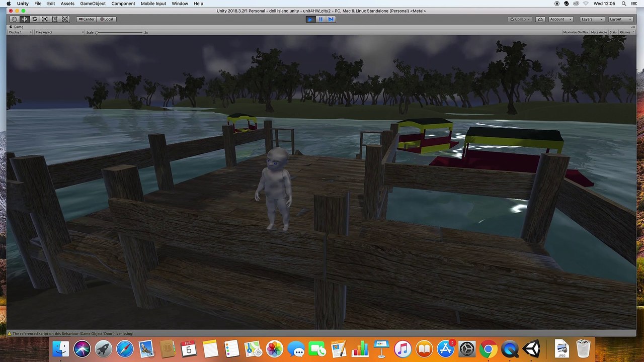Image resolution: width=644 pixels, height=362 pixels.
Task: Open Safari in the dock
Action: [x=125, y=348]
